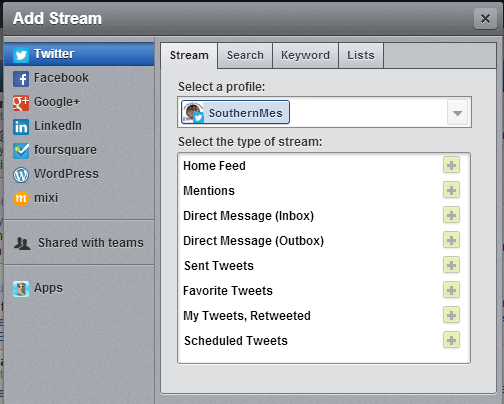Choose Google+ from the network list
The height and width of the screenshot is (404, 504).
pyautogui.click(x=79, y=102)
